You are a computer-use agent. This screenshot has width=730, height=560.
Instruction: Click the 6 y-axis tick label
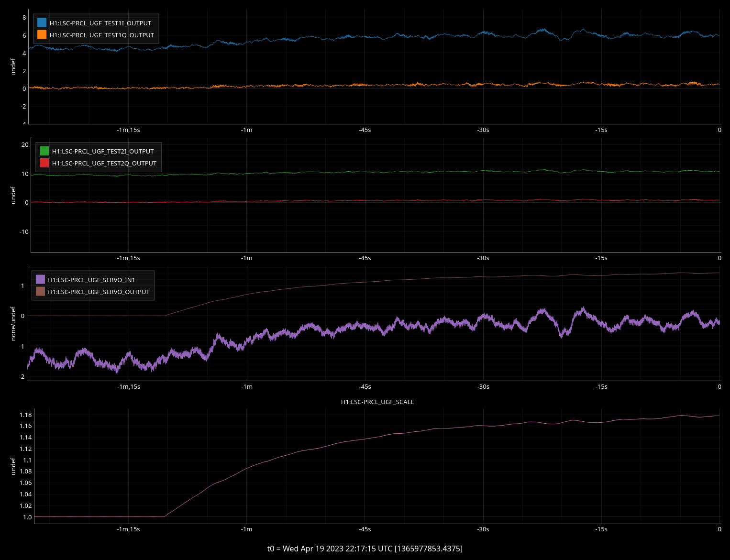coord(24,35)
